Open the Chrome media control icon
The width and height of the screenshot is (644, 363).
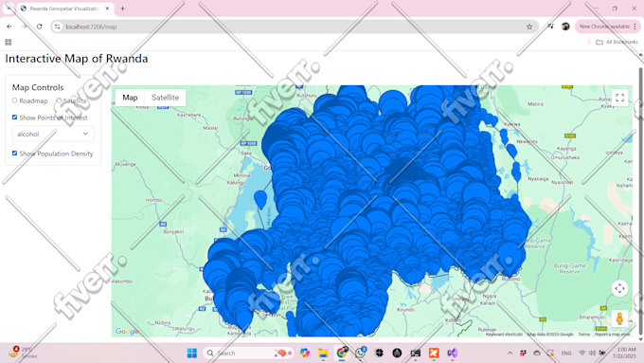pos(551,27)
